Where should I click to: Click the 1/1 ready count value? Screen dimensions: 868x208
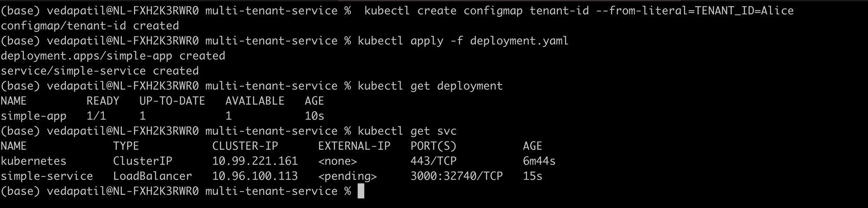coord(96,116)
